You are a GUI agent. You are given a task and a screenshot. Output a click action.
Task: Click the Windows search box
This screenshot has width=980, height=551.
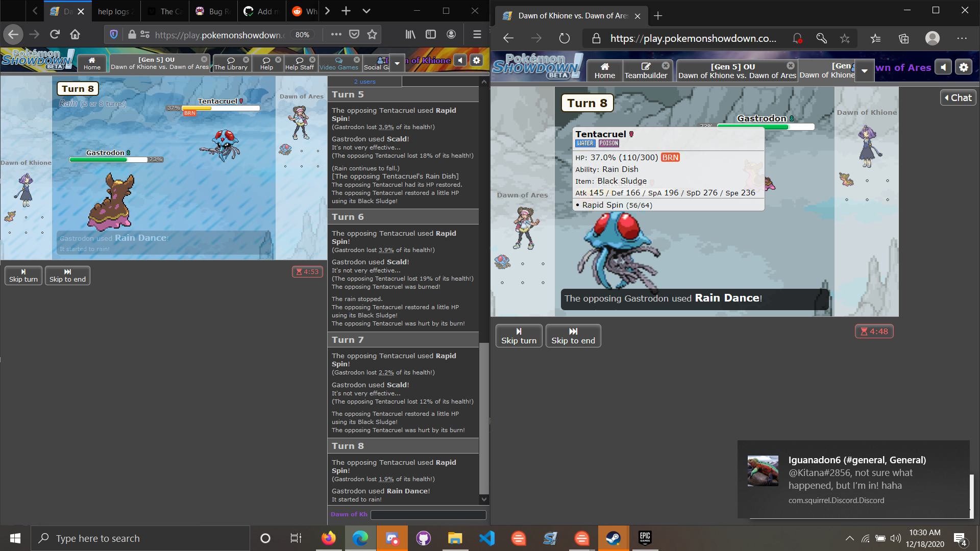click(140, 538)
